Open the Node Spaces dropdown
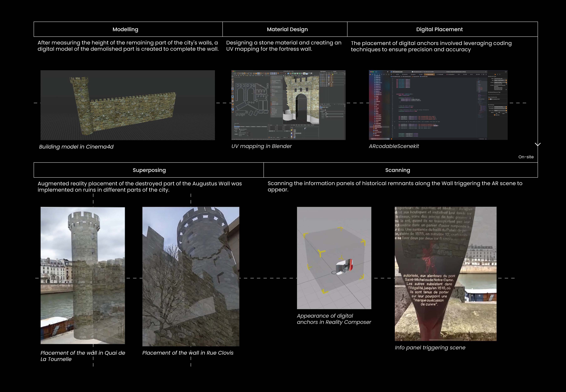The width and height of the screenshot is (566, 392). pyautogui.click(x=326, y=72)
